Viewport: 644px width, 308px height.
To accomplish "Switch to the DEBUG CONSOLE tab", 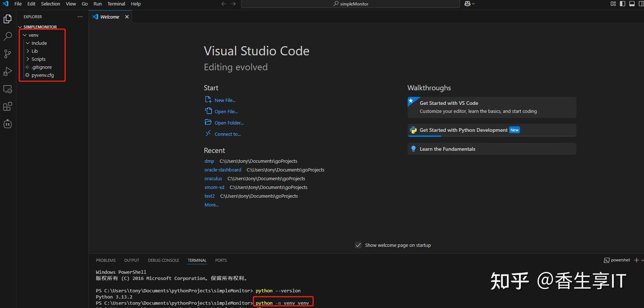I will [163, 260].
